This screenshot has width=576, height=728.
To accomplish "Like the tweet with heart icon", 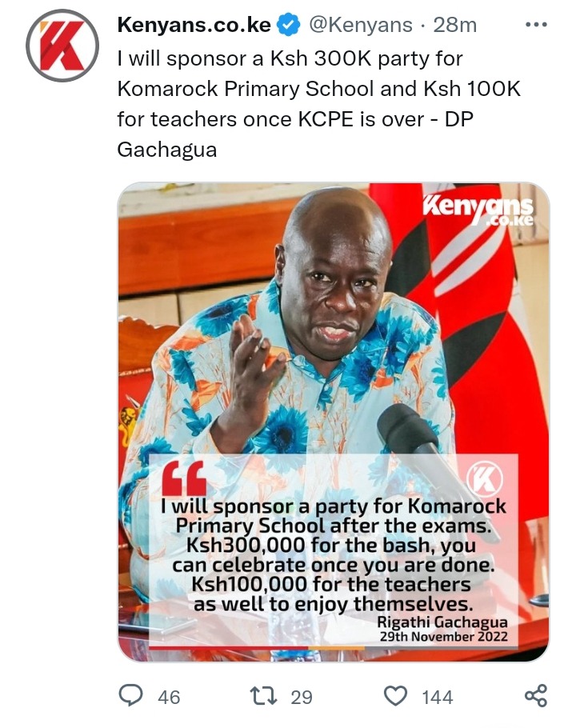I will point(396,696).
